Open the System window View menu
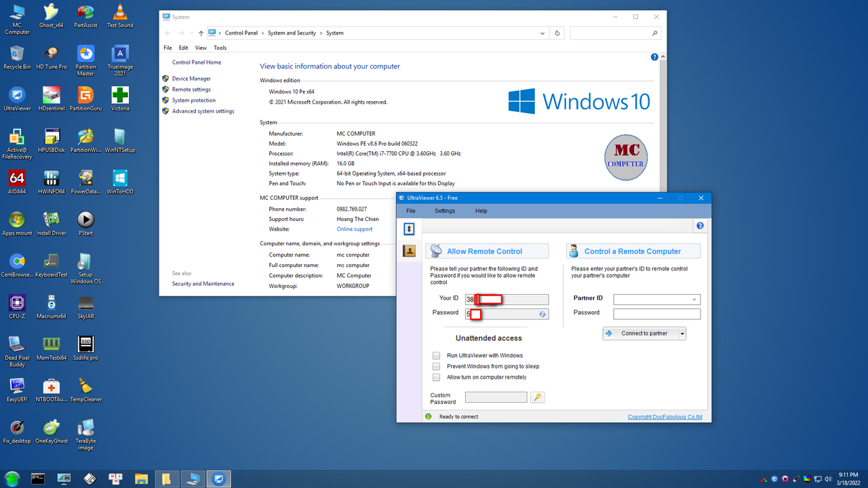 point(201,48)
